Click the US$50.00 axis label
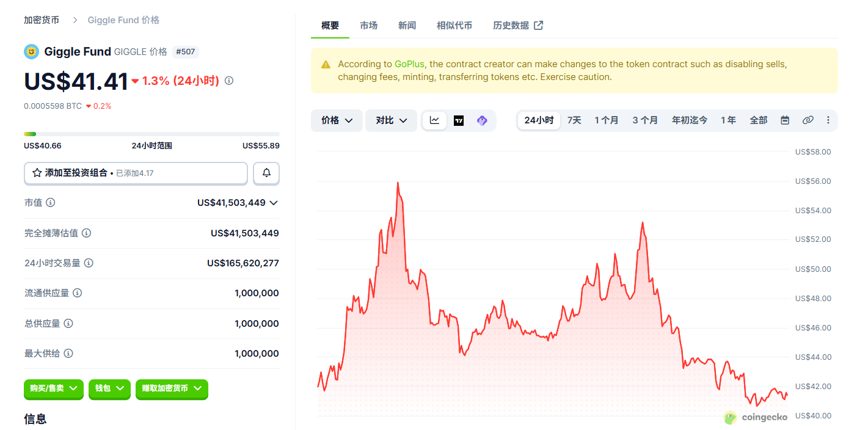868x430 pixels. tap(813, 269)
